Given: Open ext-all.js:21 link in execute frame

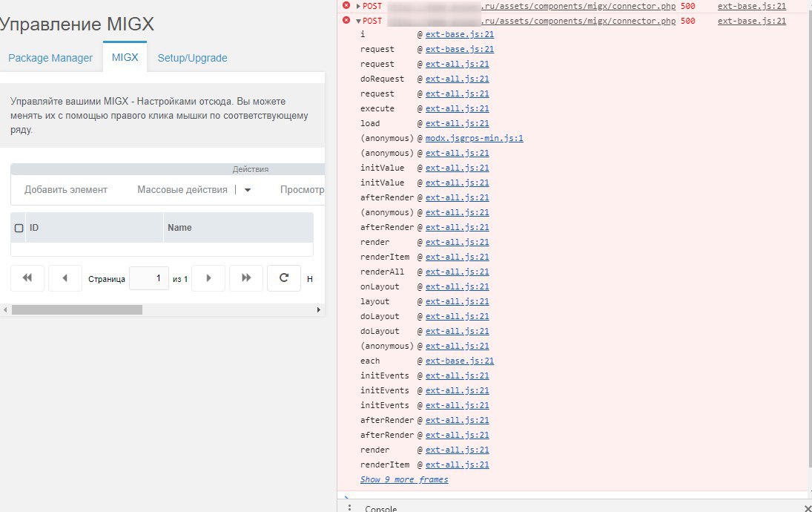Looking at the screenshot, I should click(x=457, y=108).
